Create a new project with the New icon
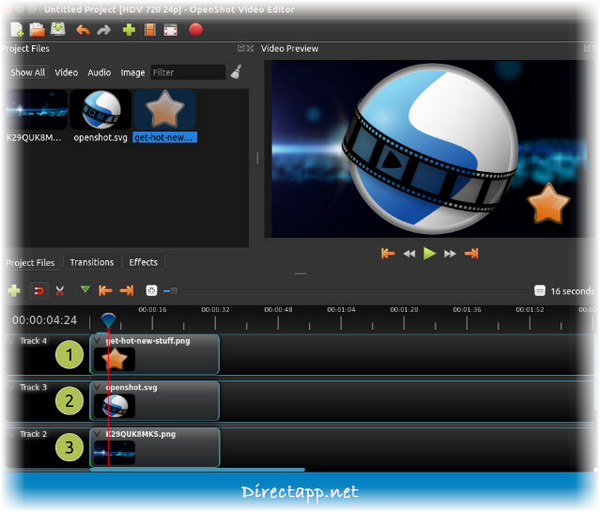The image size is (600, 512). (17, 30)
